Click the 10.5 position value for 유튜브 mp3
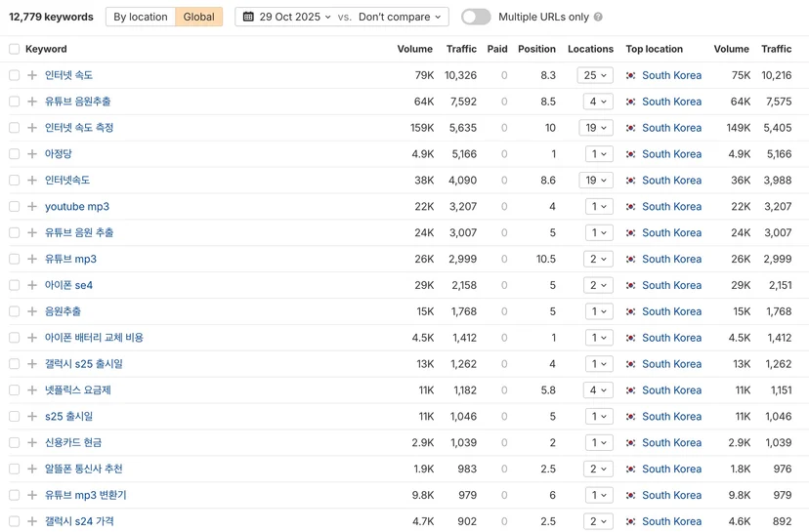This screenshot has height=532, width=809. (x=546, y=259)
